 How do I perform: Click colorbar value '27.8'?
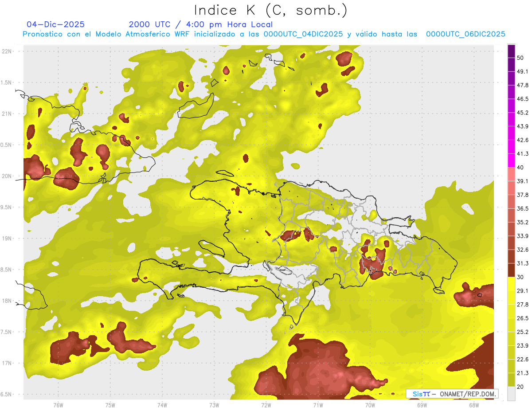tap(523, 305)
